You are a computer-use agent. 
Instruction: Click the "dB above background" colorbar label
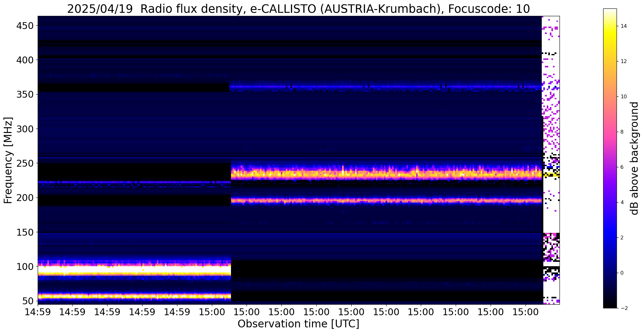click(x=634, y=158)
